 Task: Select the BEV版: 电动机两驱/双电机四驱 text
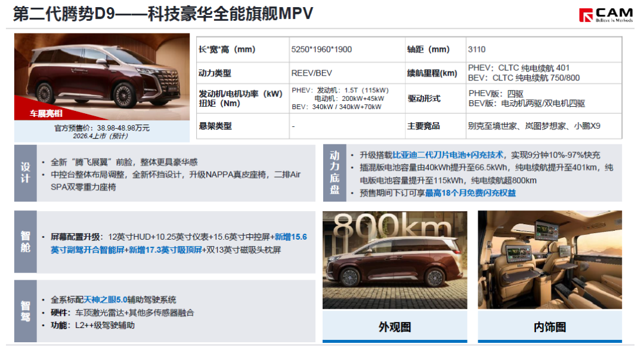click(527, 104)
